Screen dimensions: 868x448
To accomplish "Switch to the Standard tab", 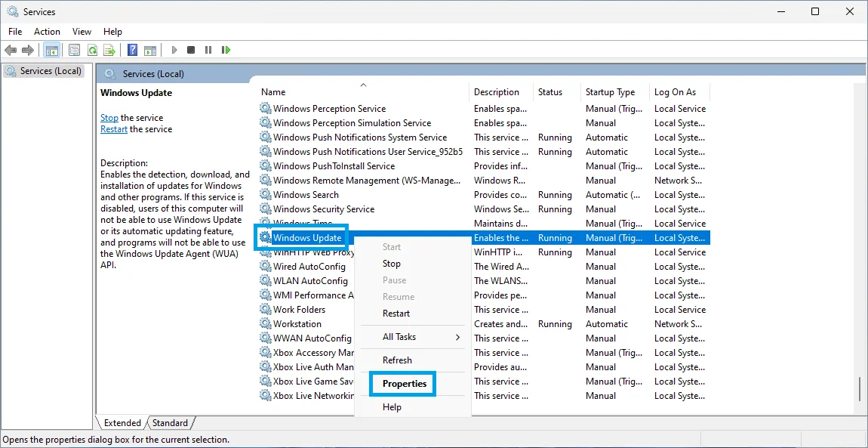I will pyautogui.click(x=170, y=423).
